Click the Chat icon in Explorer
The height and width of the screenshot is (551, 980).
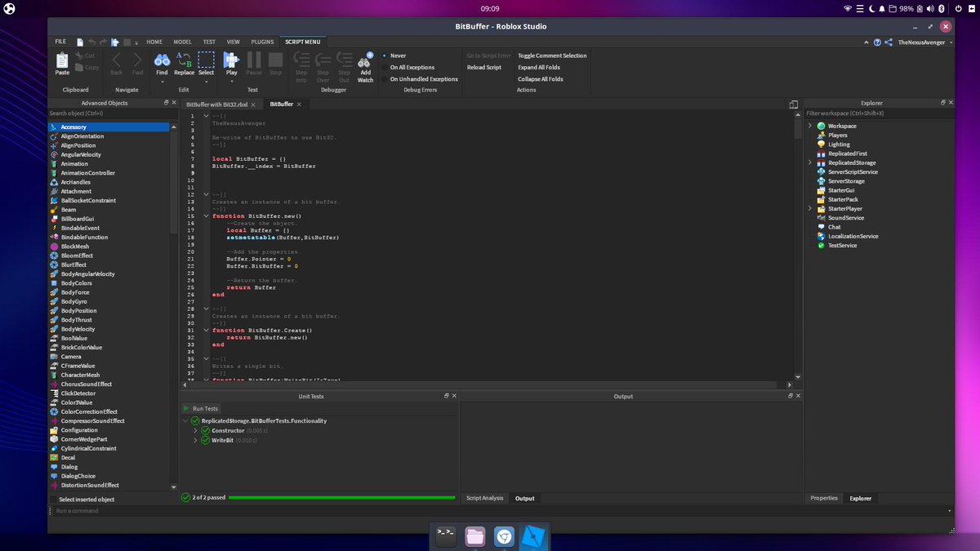point(821,227)
